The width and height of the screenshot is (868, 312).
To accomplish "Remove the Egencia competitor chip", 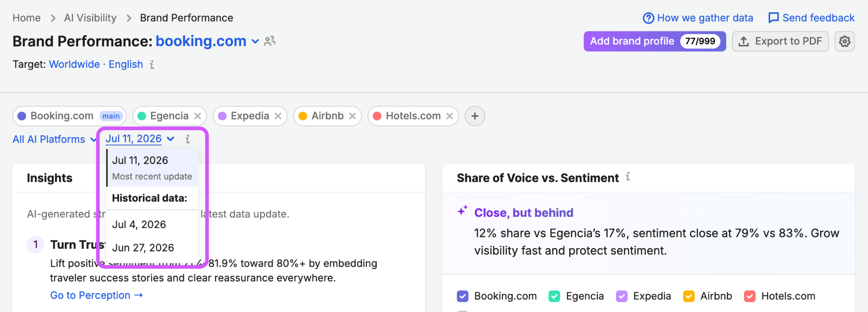I will tap(198, 116).
